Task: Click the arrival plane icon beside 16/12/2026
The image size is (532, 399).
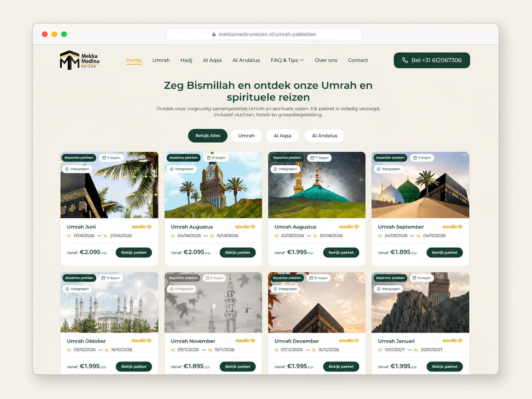Action: 314,350
